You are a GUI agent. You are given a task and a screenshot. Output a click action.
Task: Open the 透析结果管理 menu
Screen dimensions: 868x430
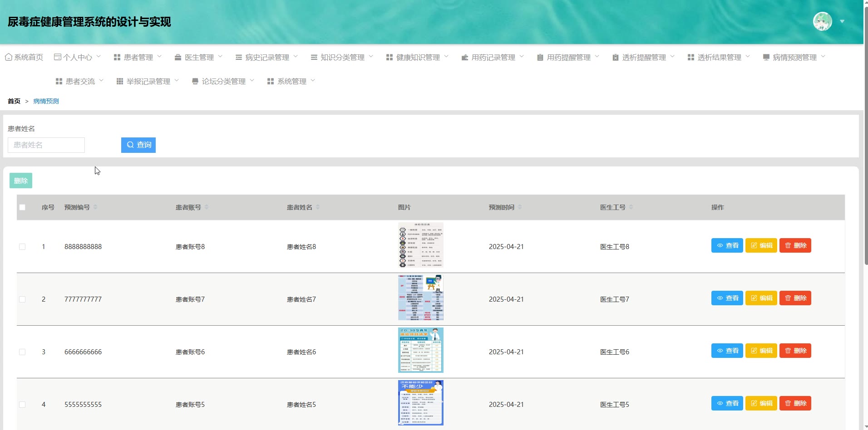pos(719,57)
